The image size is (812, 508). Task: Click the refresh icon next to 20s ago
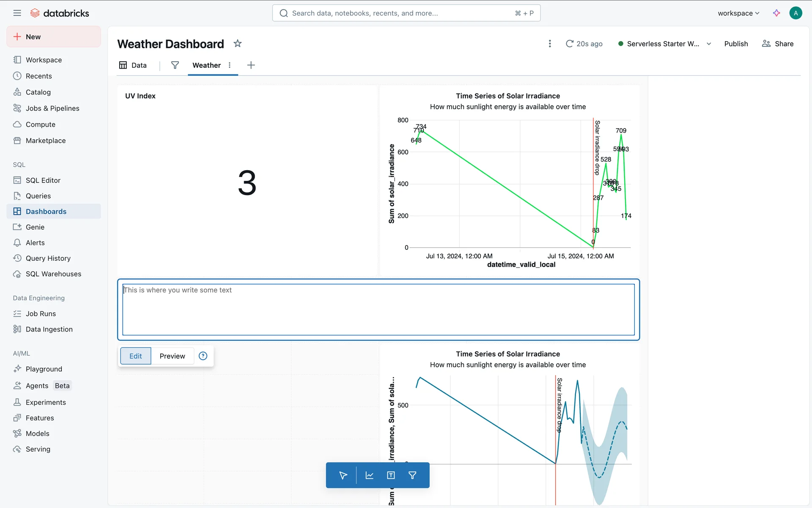(x=570, y=44)
